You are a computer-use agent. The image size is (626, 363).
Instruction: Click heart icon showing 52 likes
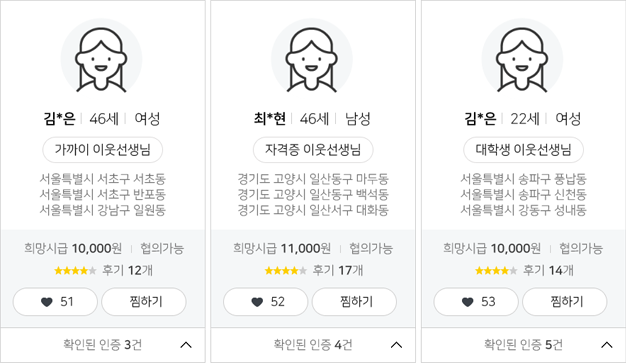[x=257, y=302]
